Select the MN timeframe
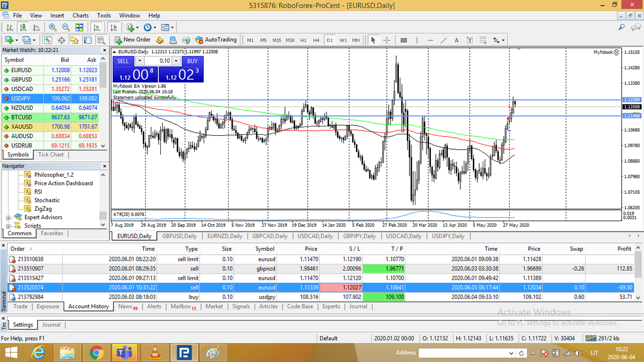This screenshot has width=644, height=362. coord(356,40)
